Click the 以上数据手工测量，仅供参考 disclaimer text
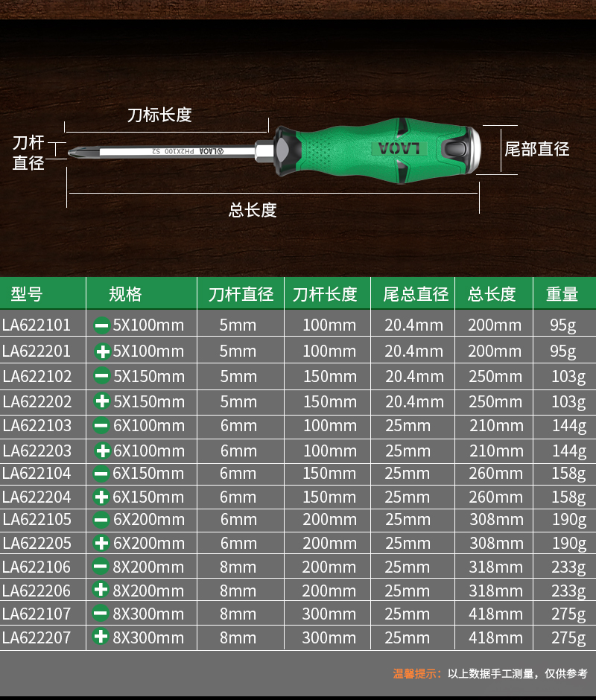 pos(518,674)
